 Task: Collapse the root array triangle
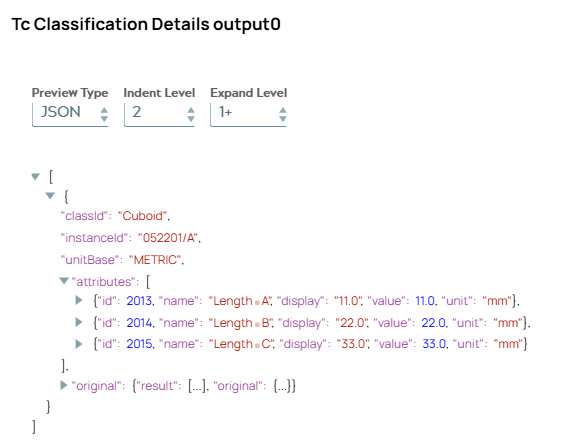coord(35,177)
